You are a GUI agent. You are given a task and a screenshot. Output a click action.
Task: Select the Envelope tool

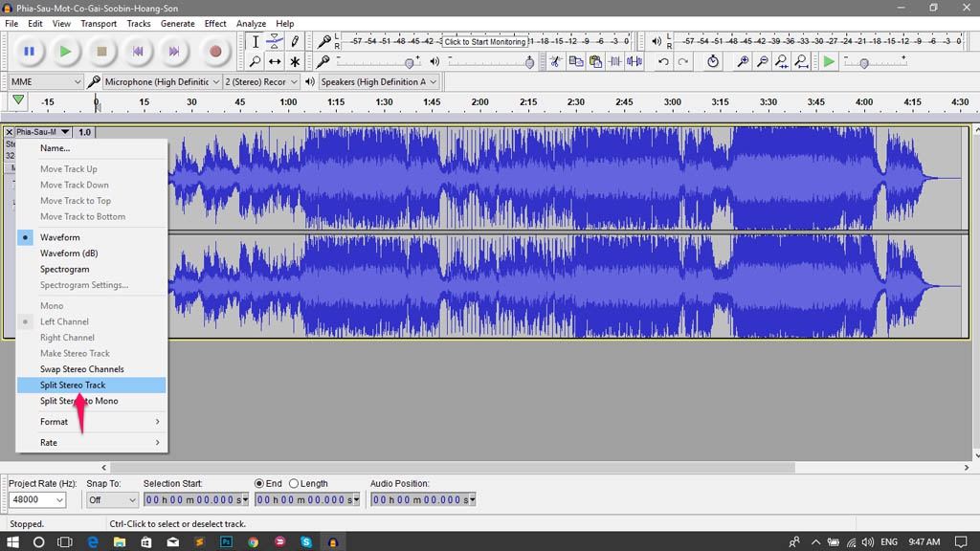point(275,41)
